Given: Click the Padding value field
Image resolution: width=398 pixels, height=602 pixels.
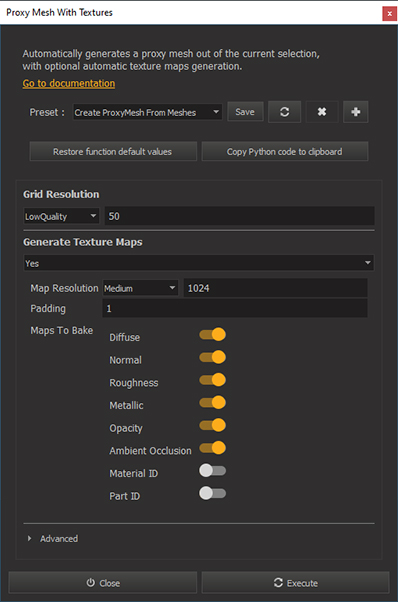Looking at the screenshot, I should [x=235, y=308].
